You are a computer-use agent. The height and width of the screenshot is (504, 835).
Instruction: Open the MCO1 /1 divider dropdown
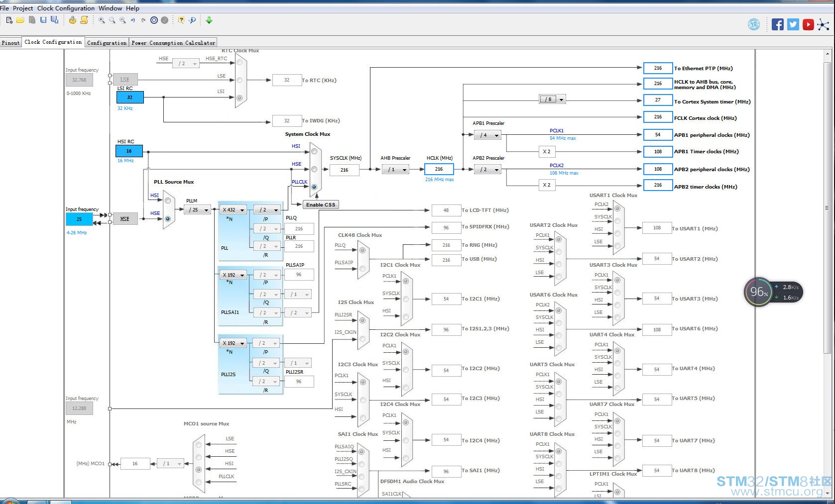(170, 464)
